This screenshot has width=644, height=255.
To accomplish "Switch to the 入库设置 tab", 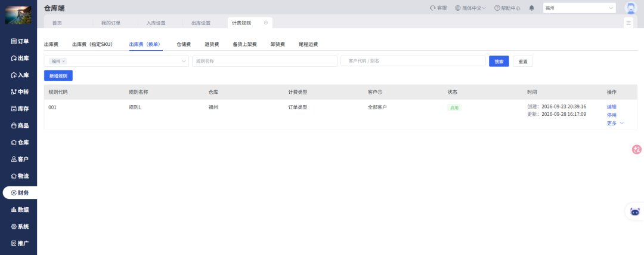I will tap(156, 23).
